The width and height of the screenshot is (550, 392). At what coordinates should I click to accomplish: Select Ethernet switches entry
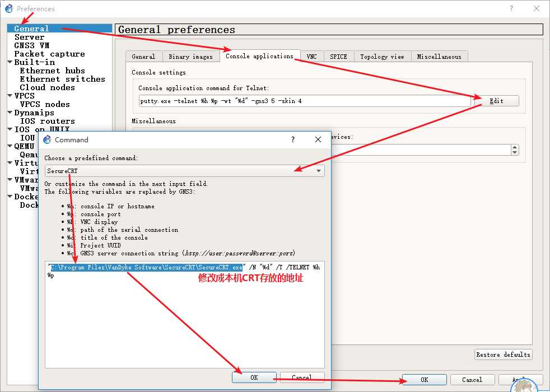tap(62, 79)
